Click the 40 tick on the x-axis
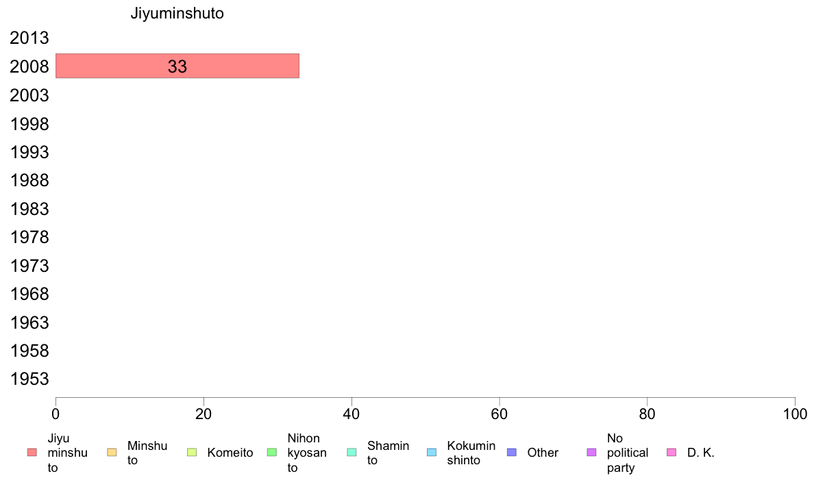 click(x=351, y=414)
